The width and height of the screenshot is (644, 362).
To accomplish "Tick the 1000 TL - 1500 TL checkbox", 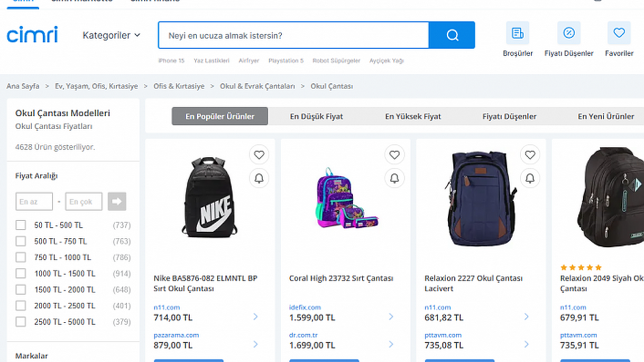I will (21, 274).
